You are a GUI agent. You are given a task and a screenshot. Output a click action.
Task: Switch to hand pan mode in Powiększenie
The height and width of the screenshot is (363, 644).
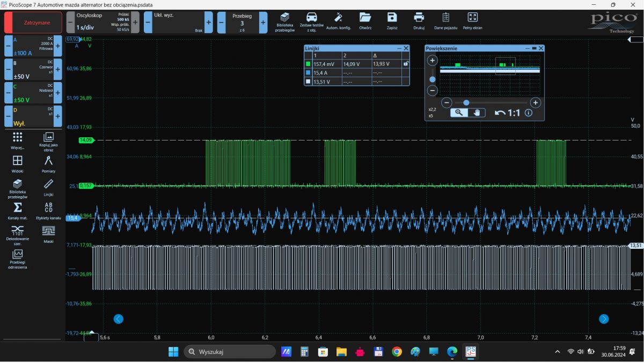pyautogui.click(x=477, y=113)
